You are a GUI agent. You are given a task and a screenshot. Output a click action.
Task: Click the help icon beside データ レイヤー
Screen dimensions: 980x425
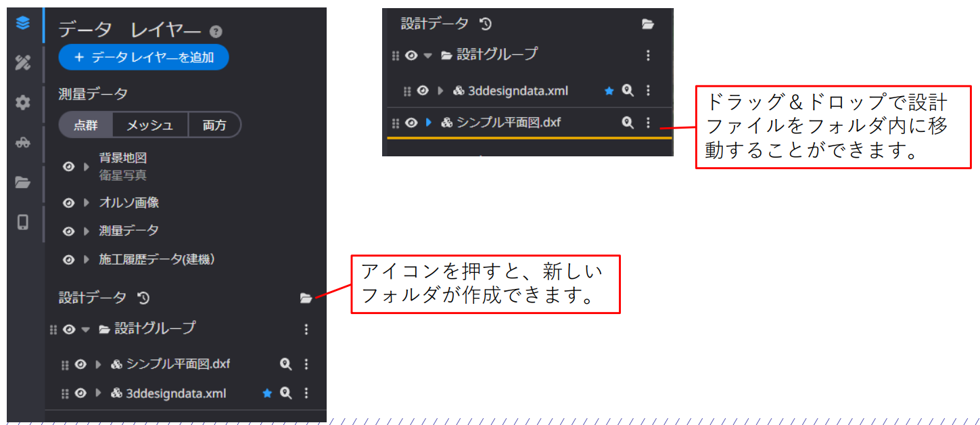(216, 31)
